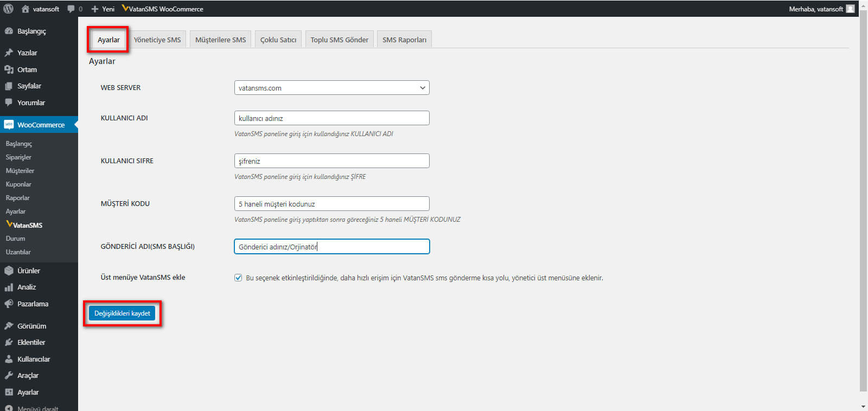868x411 pixels.
Task: Open Müşteriler under WooCommerce
Action: [20, 171]
